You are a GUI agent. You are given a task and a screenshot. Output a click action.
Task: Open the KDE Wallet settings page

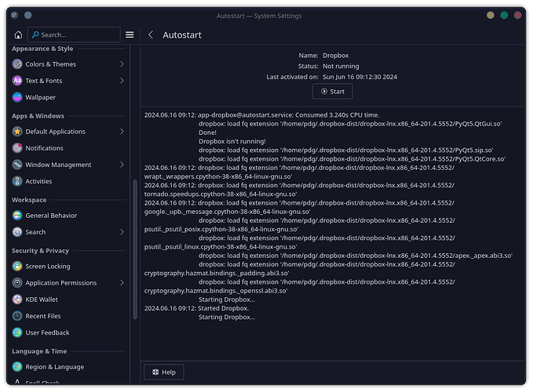pos(68,299)
